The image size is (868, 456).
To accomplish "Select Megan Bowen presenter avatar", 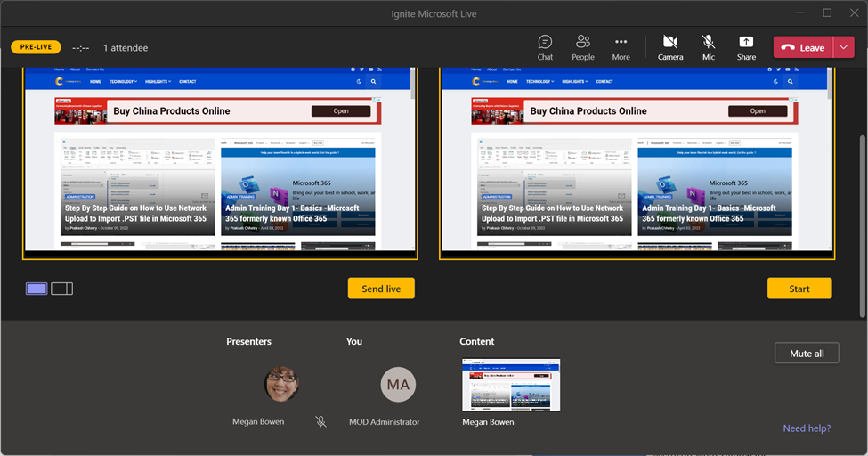I will tap(282, 384).
